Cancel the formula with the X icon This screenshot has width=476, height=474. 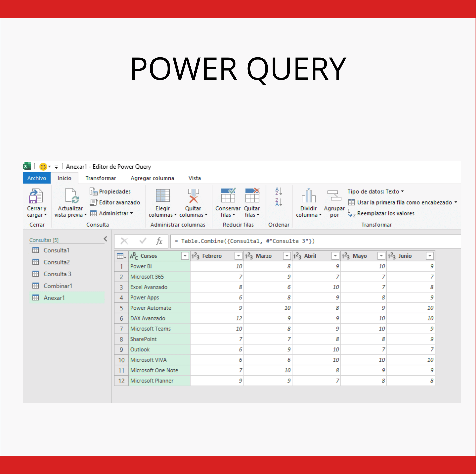tap(124, 241)
